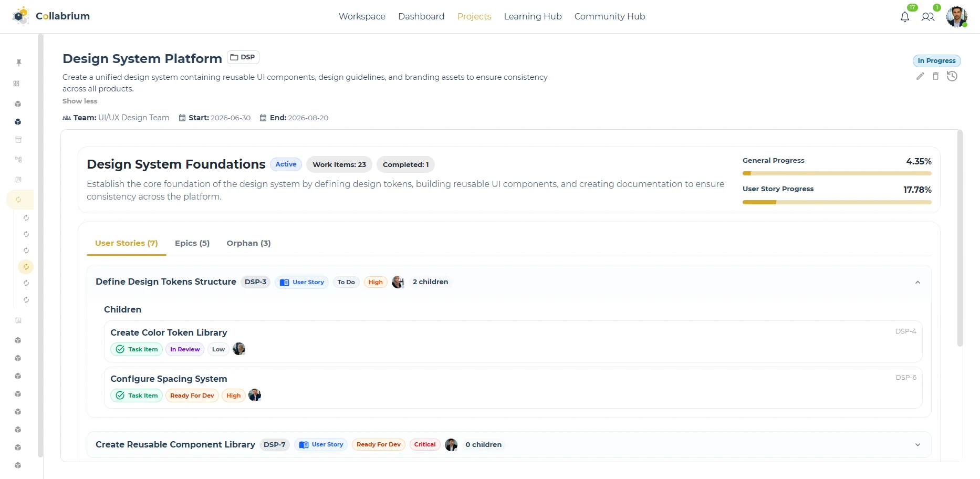Screen dimensions: 980x479
Task: Click Task Item badge on Create Color Token Library
Action: point(137,349)
